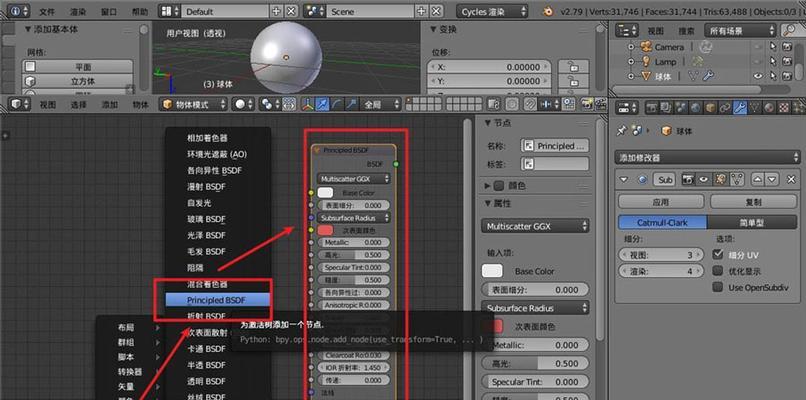
Task: Collapse the Subsurf modifier panel triangle
Action: (x=624, y=179)
